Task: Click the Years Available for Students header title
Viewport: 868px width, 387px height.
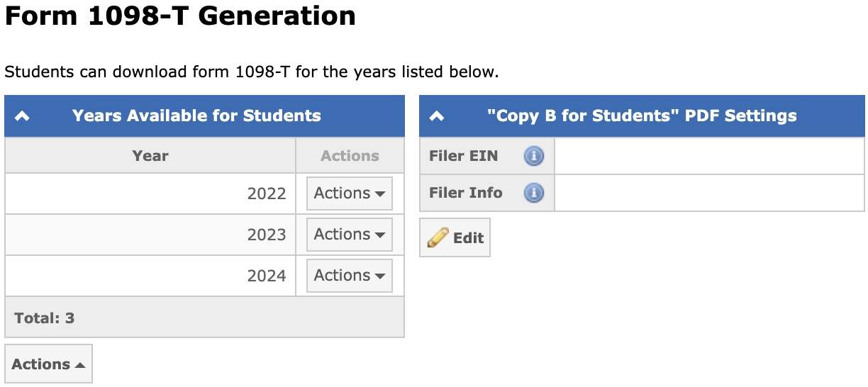Action: coord(196,116)
